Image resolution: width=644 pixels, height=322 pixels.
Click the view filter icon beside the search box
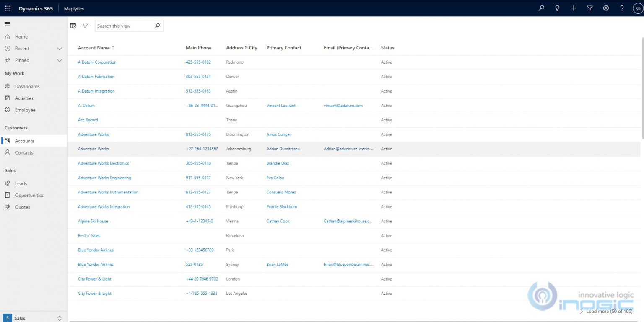pyautogui.click(x=85, y=26)
